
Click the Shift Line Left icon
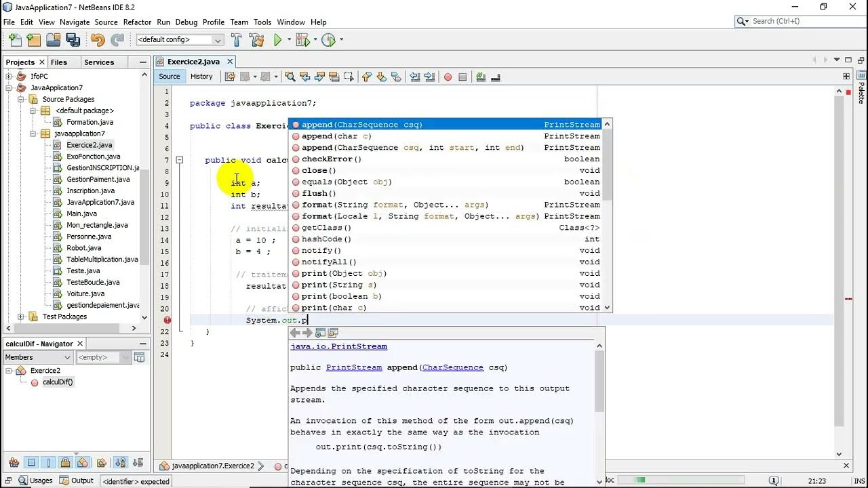pyautogui.click(x=414, y=77)
